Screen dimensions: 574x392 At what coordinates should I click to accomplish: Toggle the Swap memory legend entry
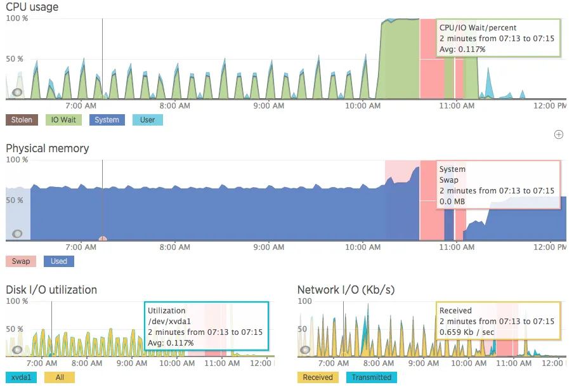21,261
